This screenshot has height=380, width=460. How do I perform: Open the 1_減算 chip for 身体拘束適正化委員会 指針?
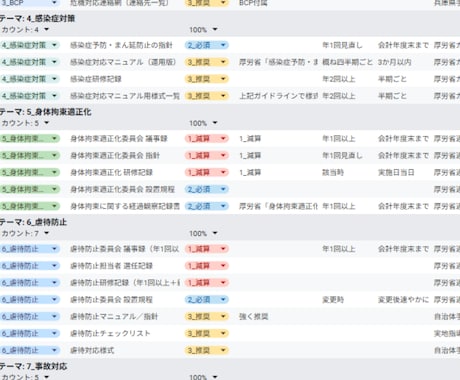click(207, 155)
